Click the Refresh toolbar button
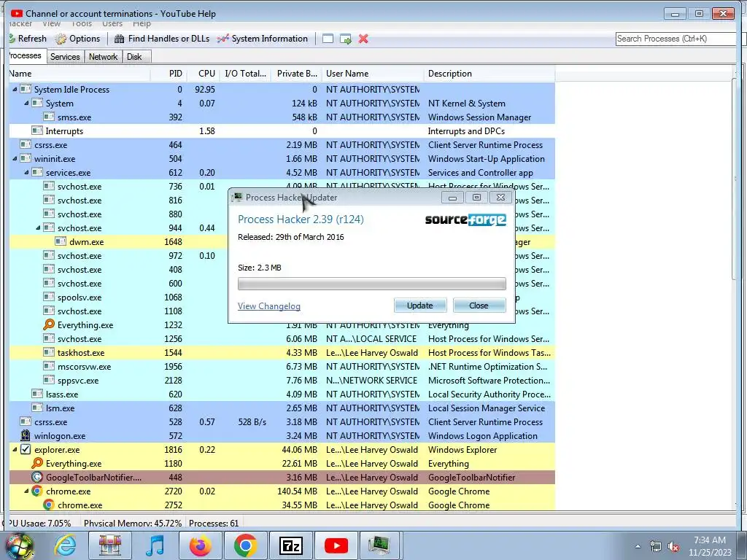This screenshot has width=747, height=560. (x=28, y=39)
